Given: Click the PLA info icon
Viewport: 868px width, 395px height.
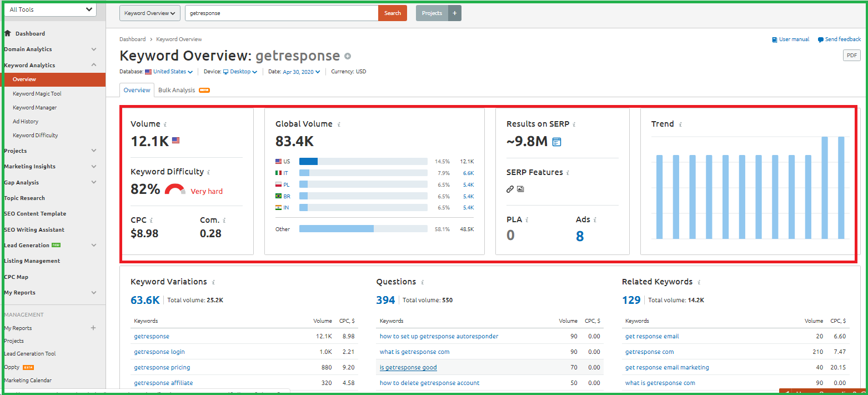Looking at the screenshot, I should pos(526,220).
